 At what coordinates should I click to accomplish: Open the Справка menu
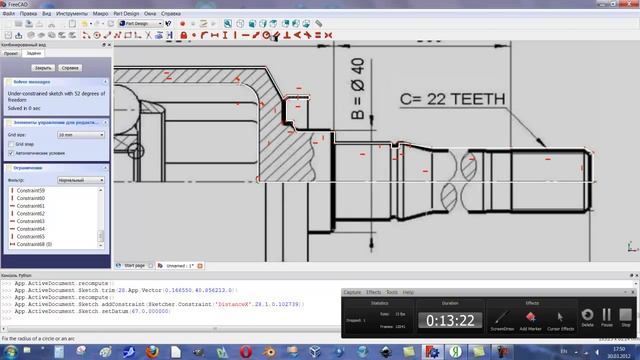pos(171,13)
